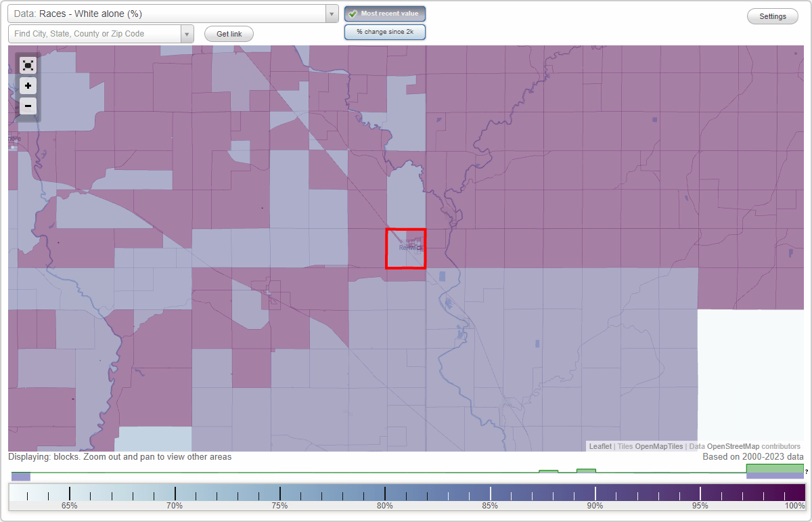The width and height of the screenshot is (812, 522).
Task: Enable the Most recent value display
Action: 384,13
